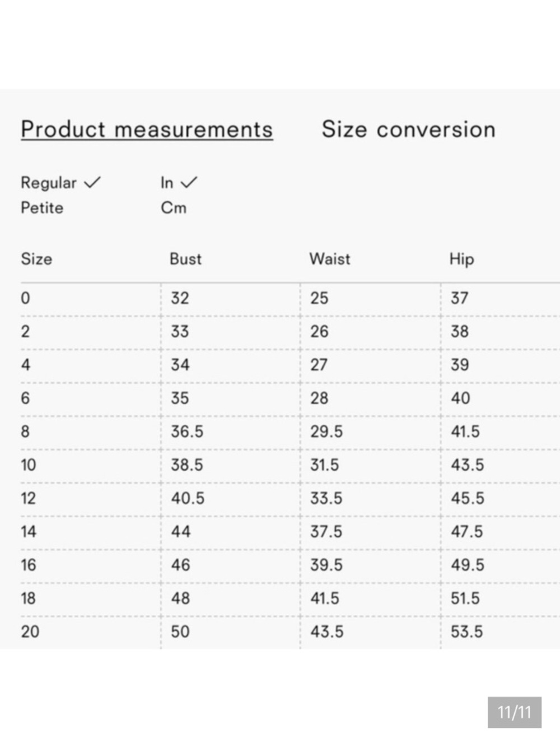
Task: Choose In as the measurement unit
Action: coord(167,183)
